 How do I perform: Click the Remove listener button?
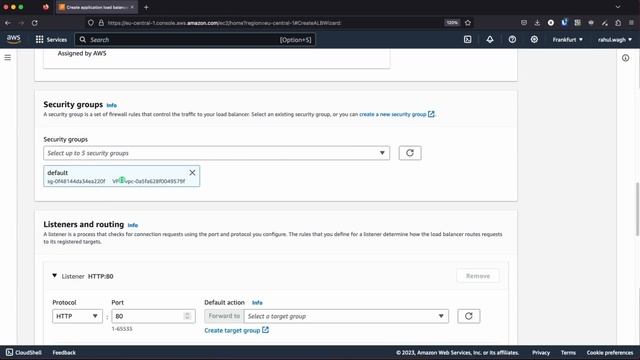[478, 276]
